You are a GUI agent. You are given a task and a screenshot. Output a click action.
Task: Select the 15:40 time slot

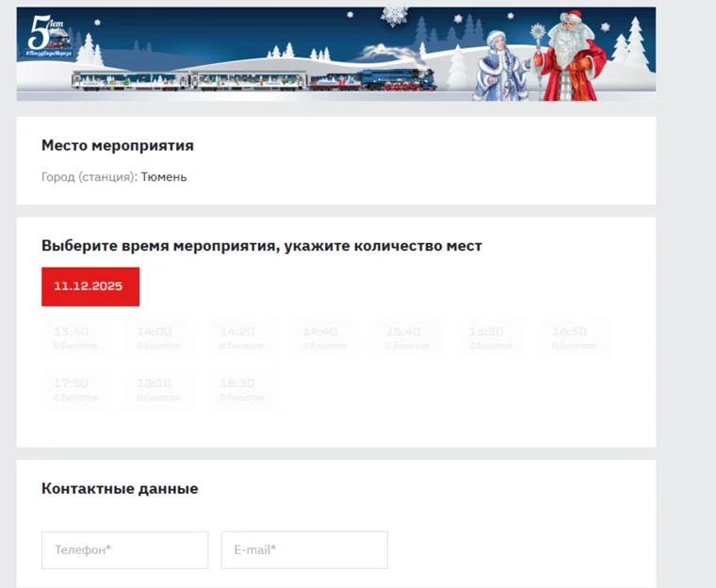(x=408, y=338)
